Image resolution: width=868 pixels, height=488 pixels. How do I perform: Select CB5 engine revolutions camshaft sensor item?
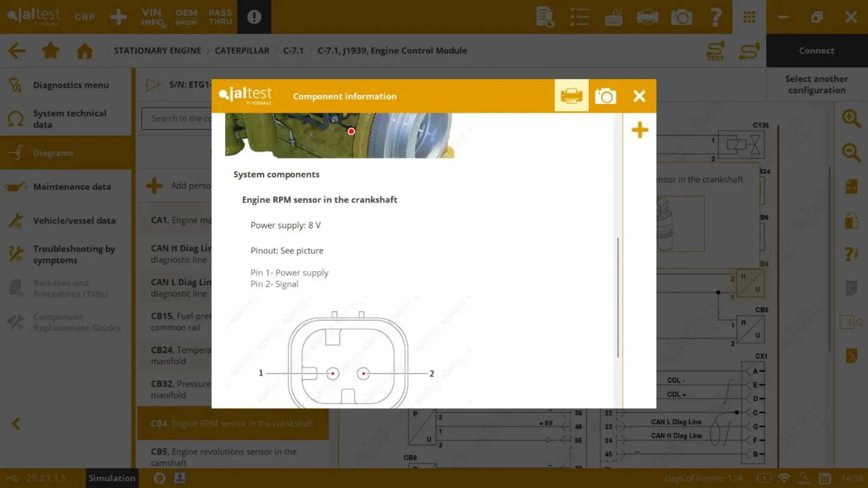[x=224, y=457]
